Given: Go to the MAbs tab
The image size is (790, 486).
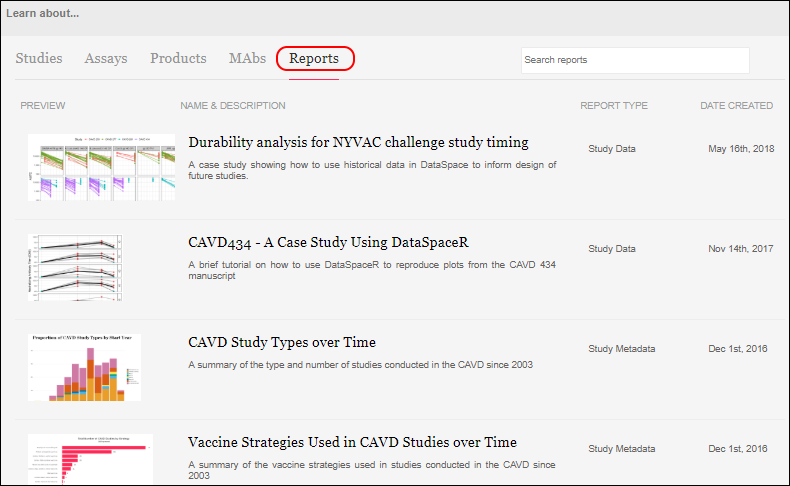Looking at the screenshot, I should point(247,58).
